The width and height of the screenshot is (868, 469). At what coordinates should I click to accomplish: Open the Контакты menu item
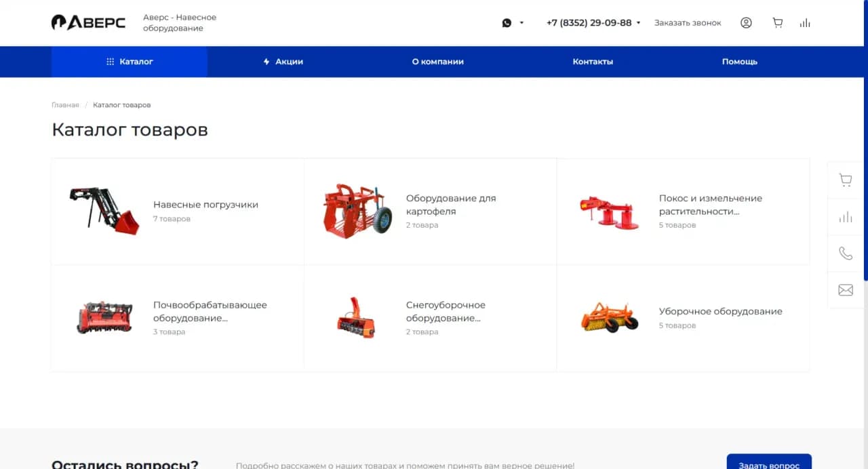pos(593,62)
